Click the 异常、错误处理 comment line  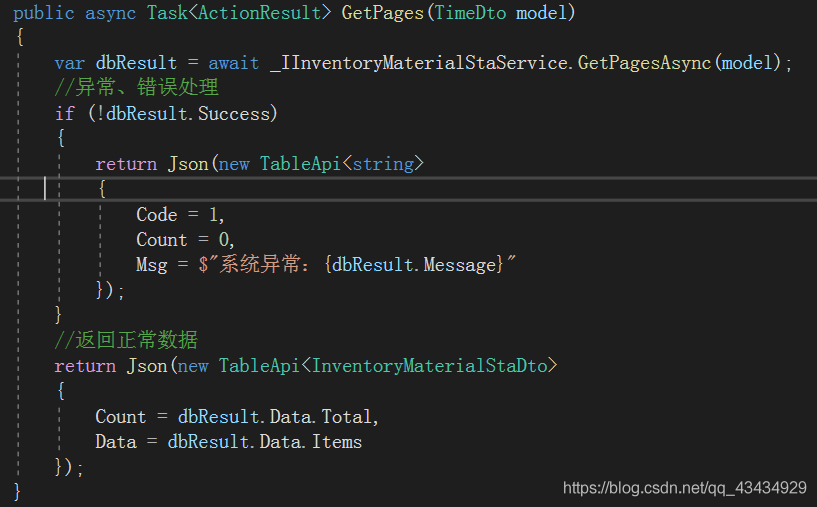137,87
